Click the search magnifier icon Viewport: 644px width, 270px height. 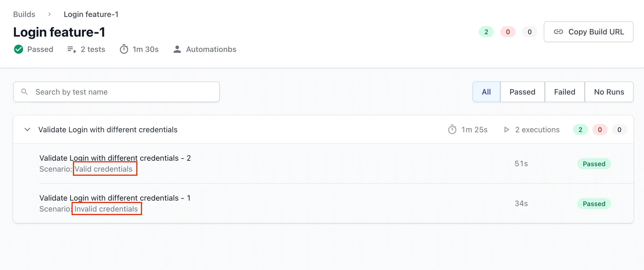[x=25, y=92]
